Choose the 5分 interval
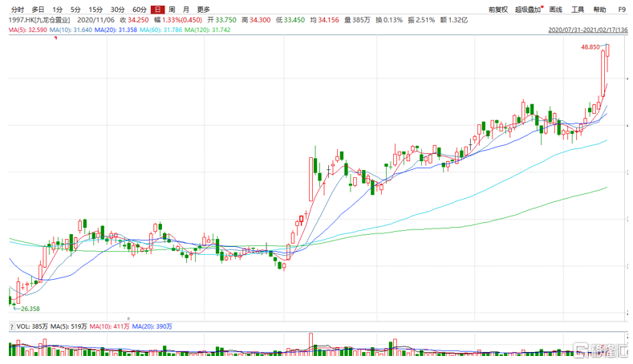 pos(76,10)
